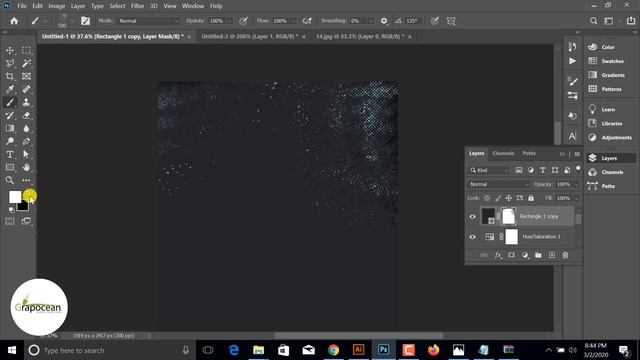Image resolution: width=640 pixels, height=360 pixels.
Task: Select the Frame tool
Action: point(26,76)
